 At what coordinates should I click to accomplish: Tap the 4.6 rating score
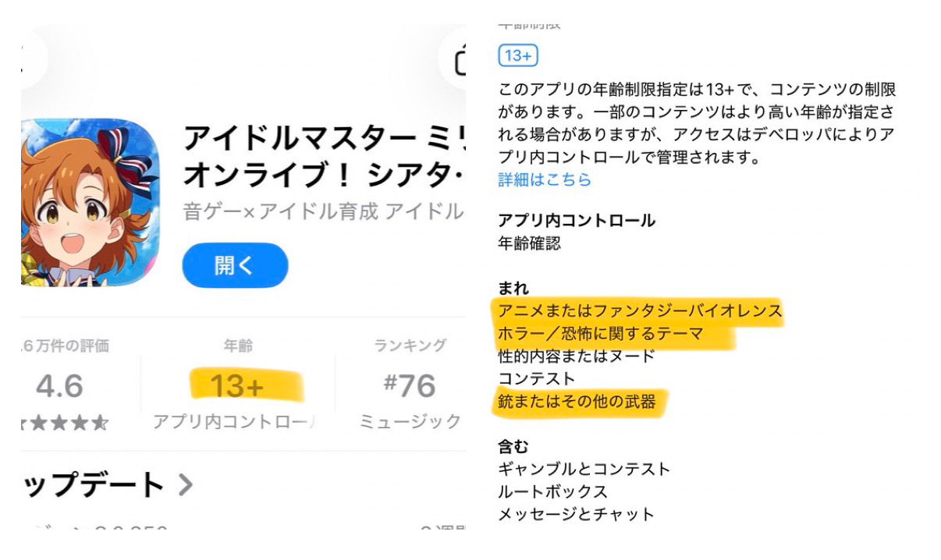pyautogui.click(x=59, y=385)
